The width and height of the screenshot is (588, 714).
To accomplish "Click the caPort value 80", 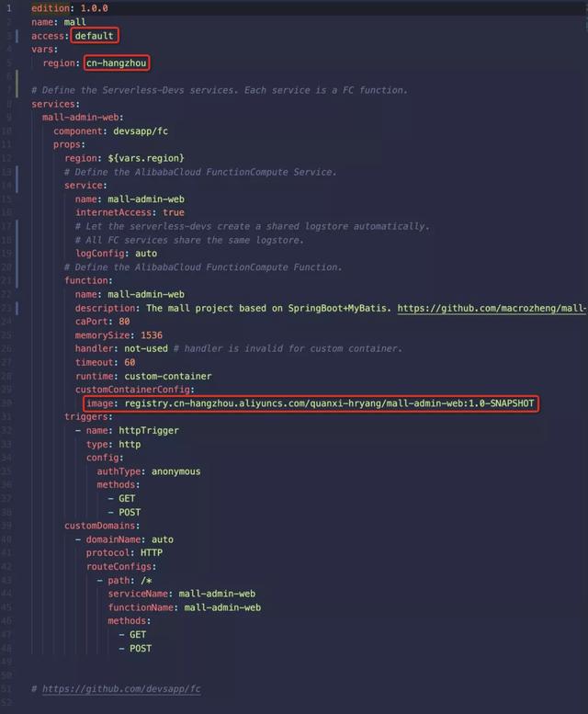I will pos(124,322).
